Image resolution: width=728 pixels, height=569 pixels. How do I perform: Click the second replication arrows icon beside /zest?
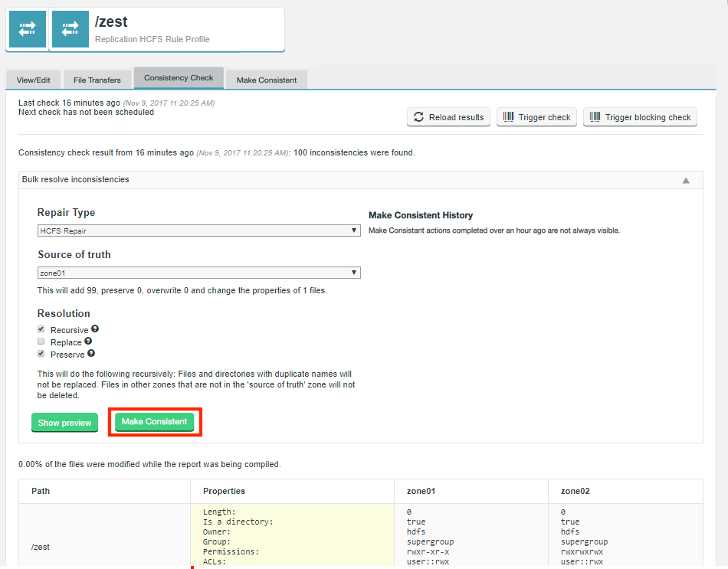coord(70,29)
